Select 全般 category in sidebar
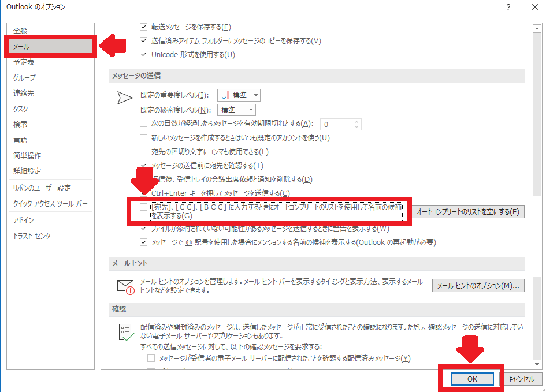546x392 pixels. click(50, 31)
